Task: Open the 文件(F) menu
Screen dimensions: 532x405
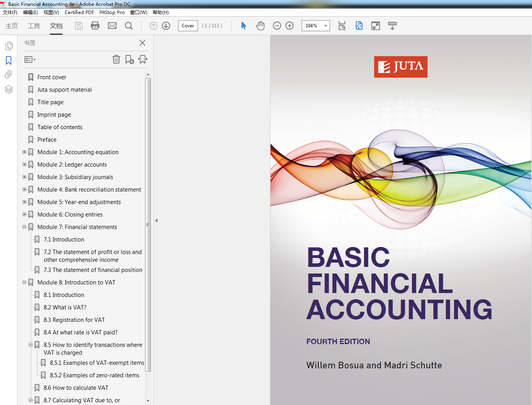Action: coord(10,12)
